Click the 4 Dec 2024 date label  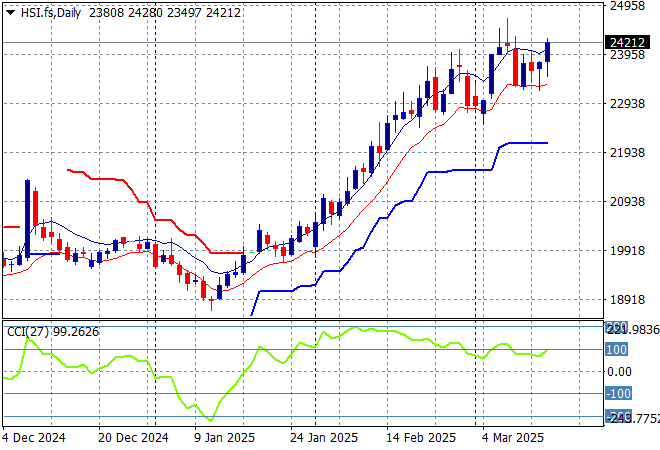tap(37, 438)
